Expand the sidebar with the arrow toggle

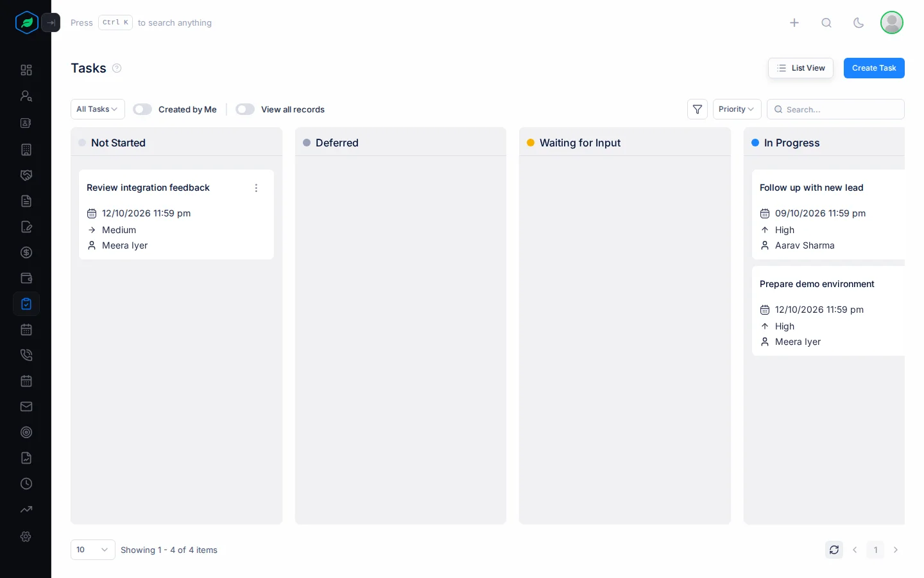(x=51, y=22)
